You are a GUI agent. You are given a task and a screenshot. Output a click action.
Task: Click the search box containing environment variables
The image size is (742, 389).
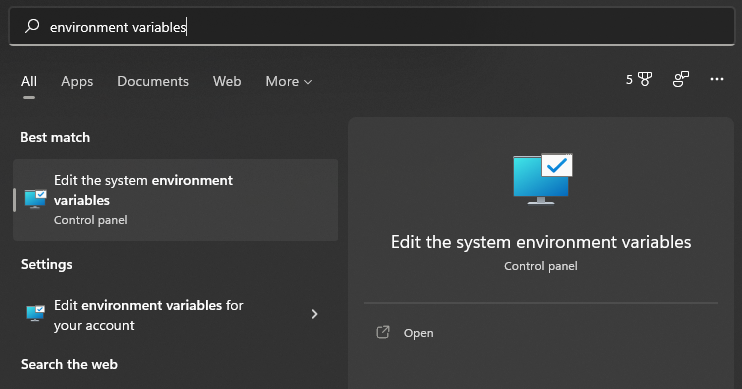(x=372, y=27)
